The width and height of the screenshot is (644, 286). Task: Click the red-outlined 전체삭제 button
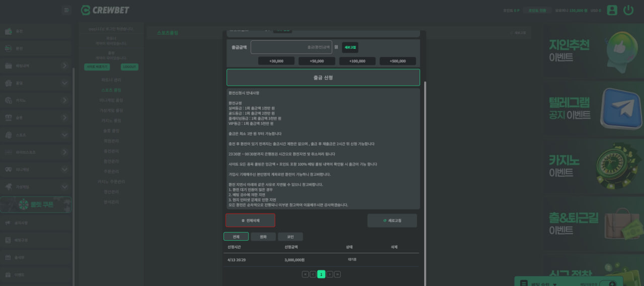[250, 221]
